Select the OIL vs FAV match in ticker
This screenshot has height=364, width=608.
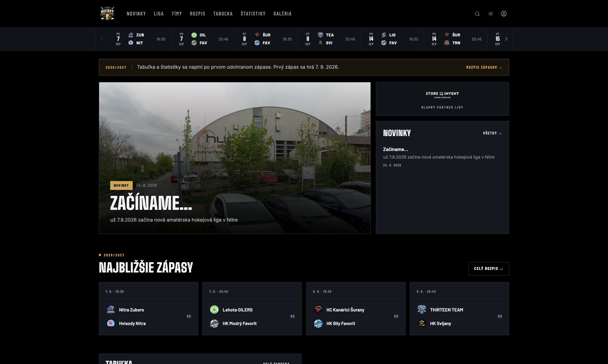tap(203, 39)
